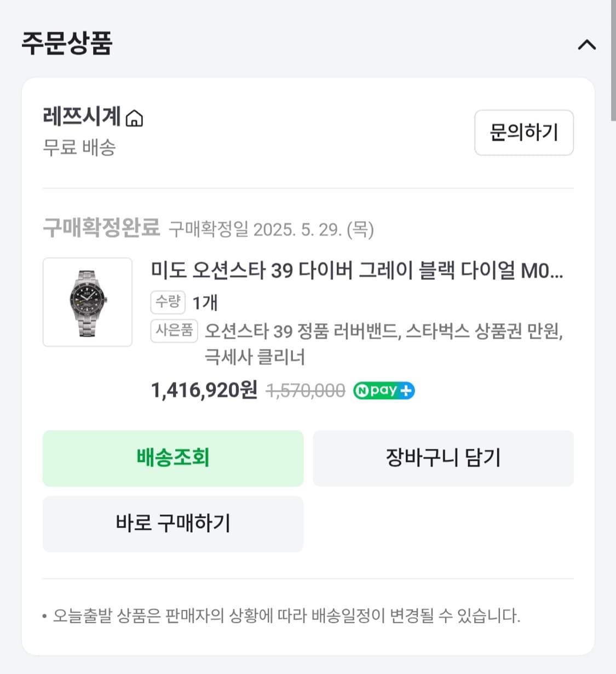
Task: Click the crossed-out 1,570,000 original price
Action: 306,391
